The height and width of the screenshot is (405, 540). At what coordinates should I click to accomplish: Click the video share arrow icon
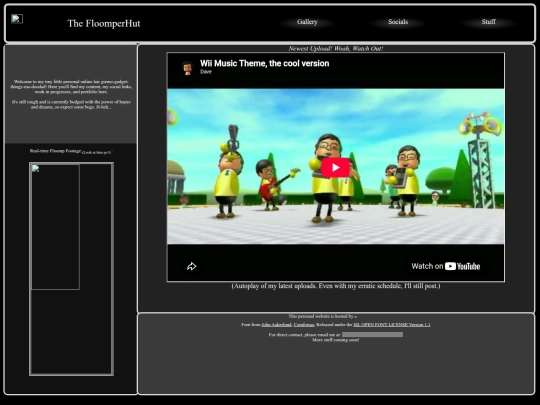click(191, 266)
